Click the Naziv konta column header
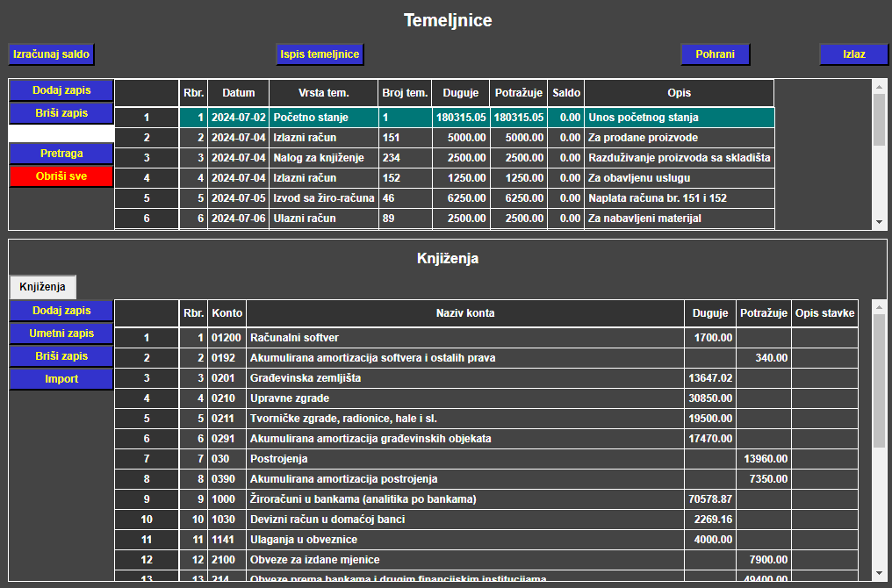This screenshot has height=588, width=892. [465, 313]
